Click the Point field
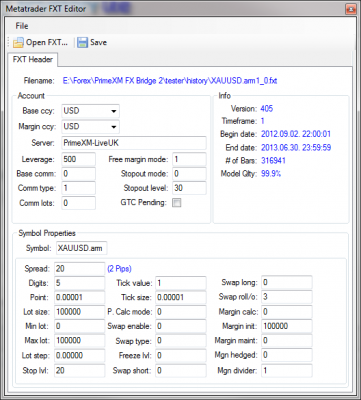The image size is (361, 400). [80, 297]
